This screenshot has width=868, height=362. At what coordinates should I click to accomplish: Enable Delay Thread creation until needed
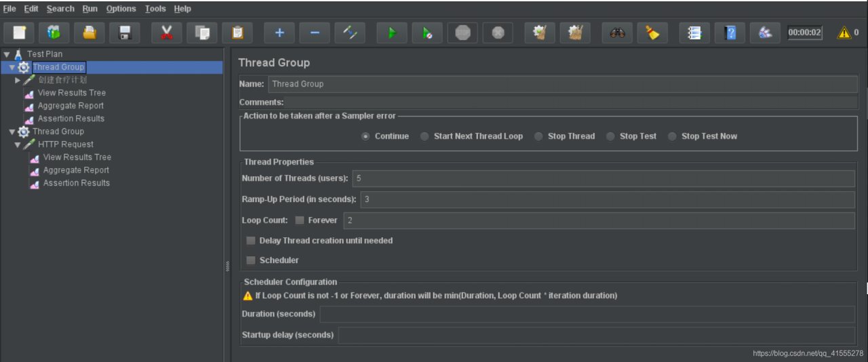pyautogui.click(x=251, y=241)
